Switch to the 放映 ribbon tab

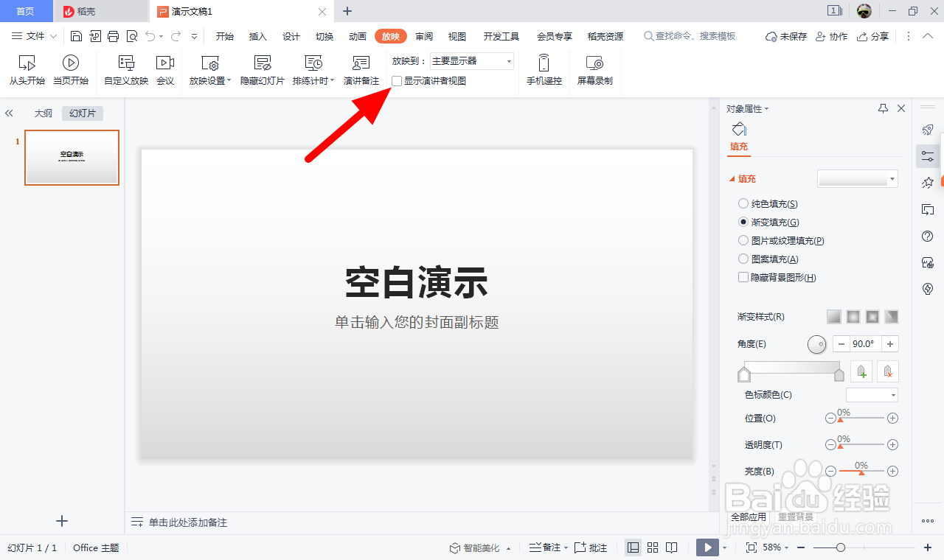[x=390, y=35]
